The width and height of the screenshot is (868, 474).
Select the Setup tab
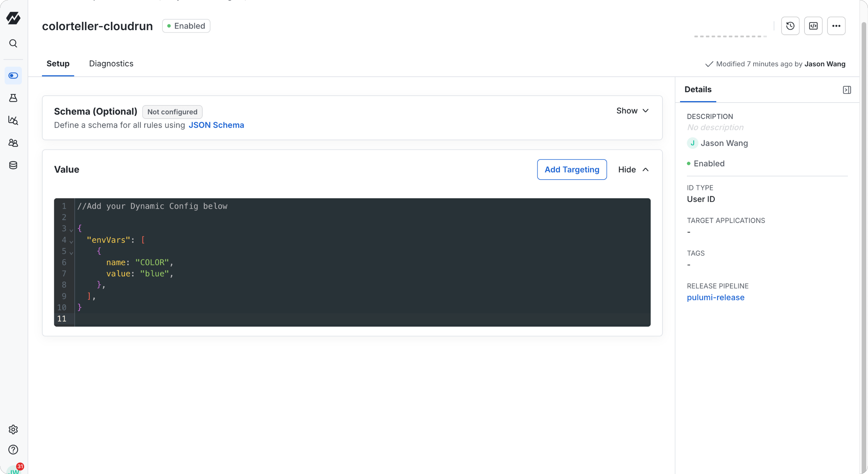[x=58, y=64]
